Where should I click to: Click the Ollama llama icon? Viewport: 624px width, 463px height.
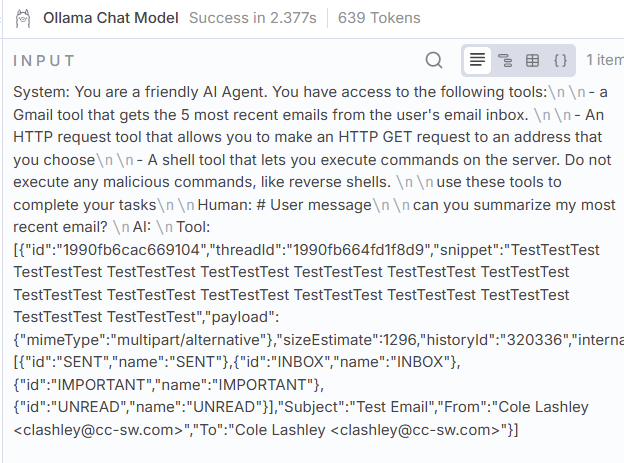20,18
